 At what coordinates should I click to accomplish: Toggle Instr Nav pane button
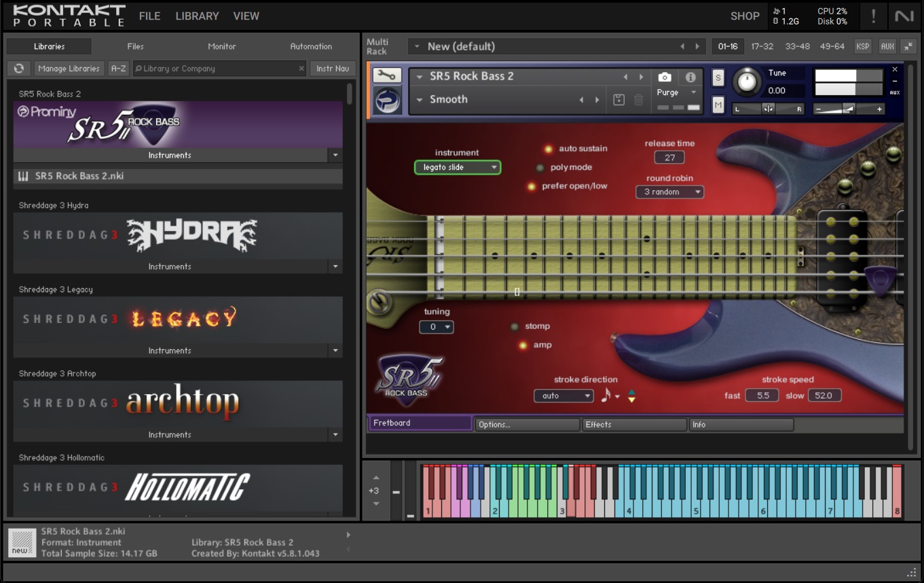[x=333, y=69]
